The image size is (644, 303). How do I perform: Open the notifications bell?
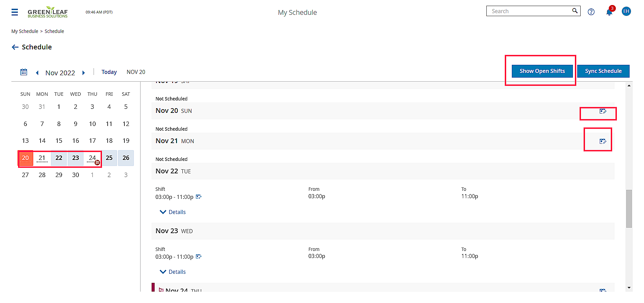609,12
